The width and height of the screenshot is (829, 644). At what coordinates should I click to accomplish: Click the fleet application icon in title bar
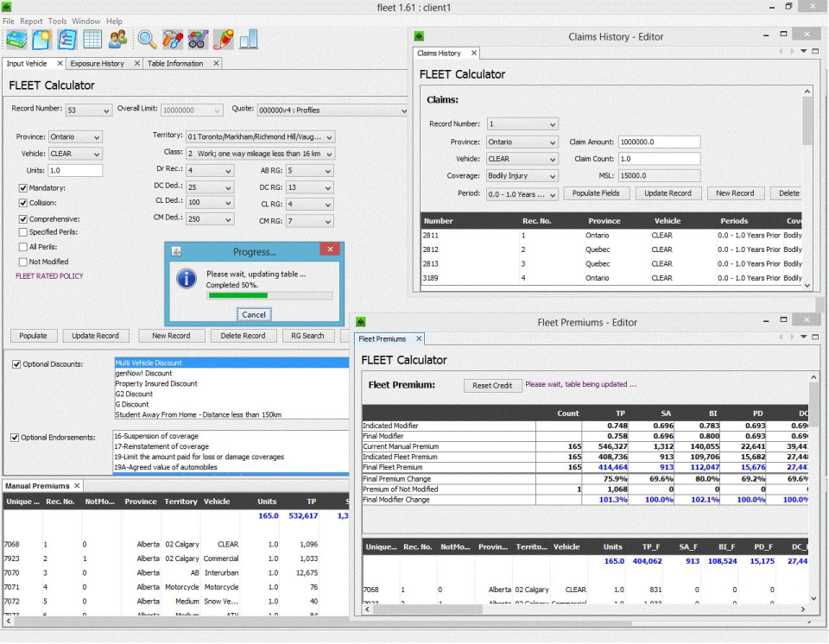coord(6,7)
